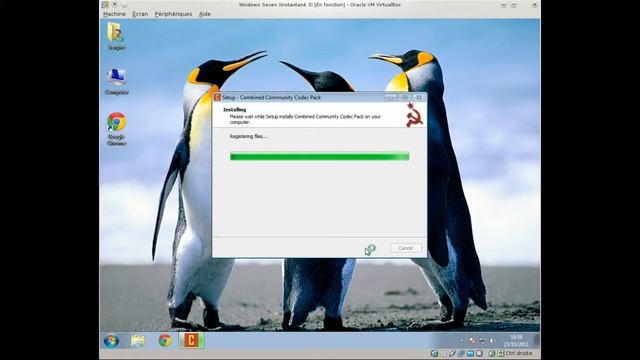Open the Action Center flag in tray

pos(472,340)
